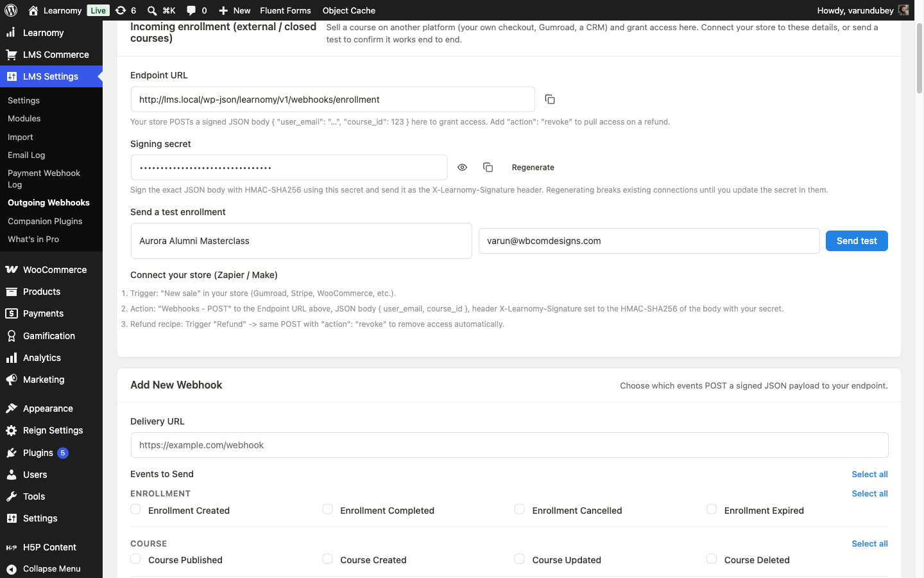
Task: Copy the signing secret with copy icon
Action: (488, 168)
